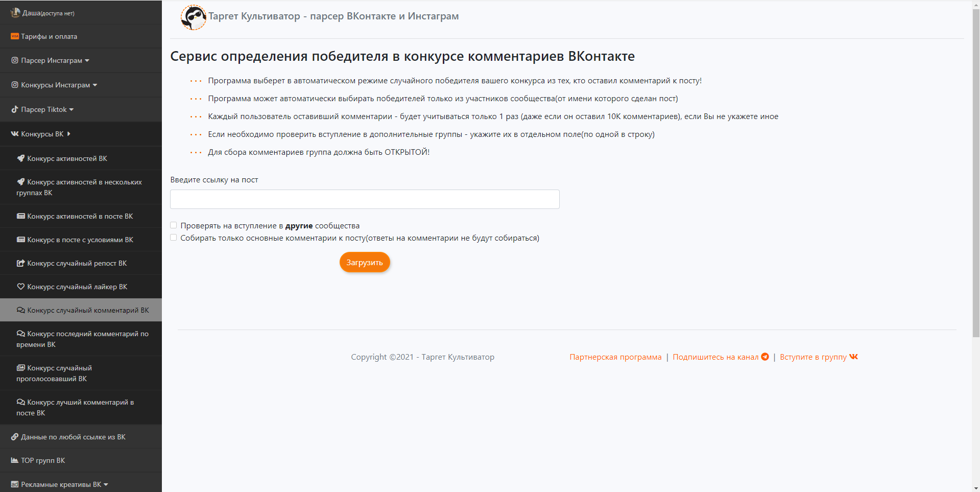Click link icon of Данные по любой ссылке из ВК

pyautogui.click(x=15, y=437)
